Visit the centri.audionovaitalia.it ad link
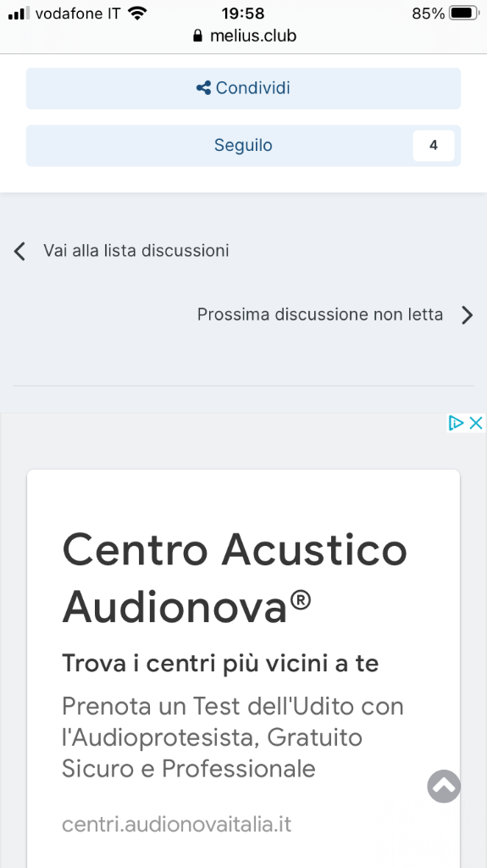 coord(176,824)
